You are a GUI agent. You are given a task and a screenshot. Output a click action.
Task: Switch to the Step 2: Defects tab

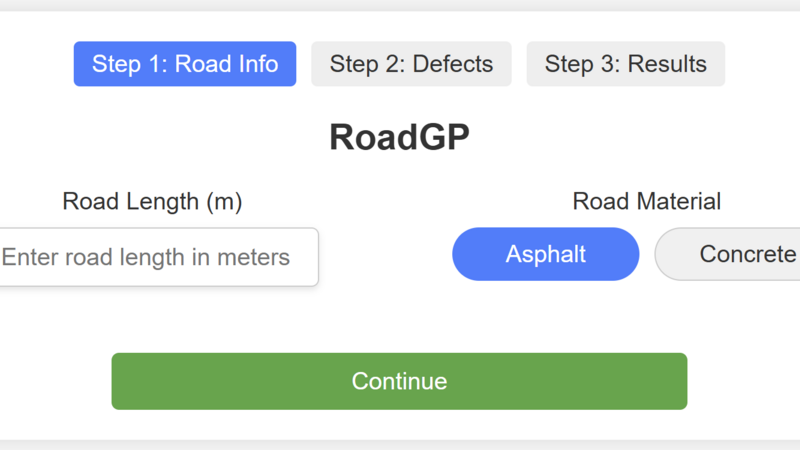[x=411, y=64]
